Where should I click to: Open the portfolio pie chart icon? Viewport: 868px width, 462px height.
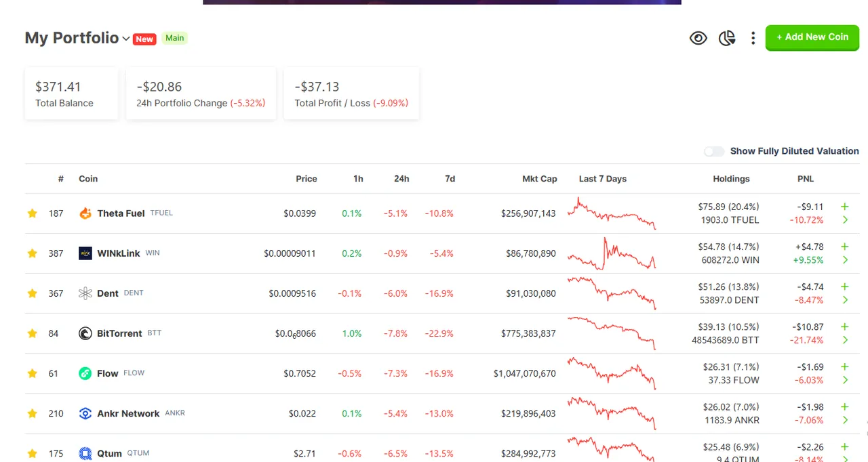[x=727, y=38]
